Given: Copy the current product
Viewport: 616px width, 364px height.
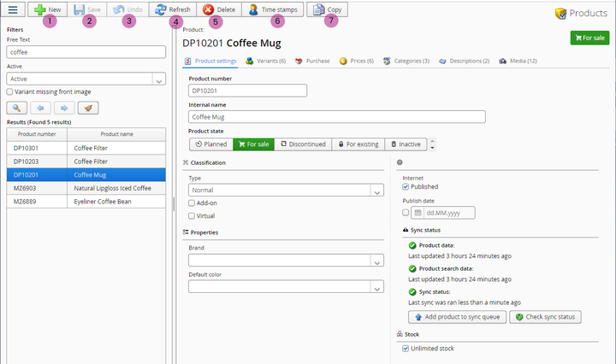Looking at the screenshot, I should point(328,9).
